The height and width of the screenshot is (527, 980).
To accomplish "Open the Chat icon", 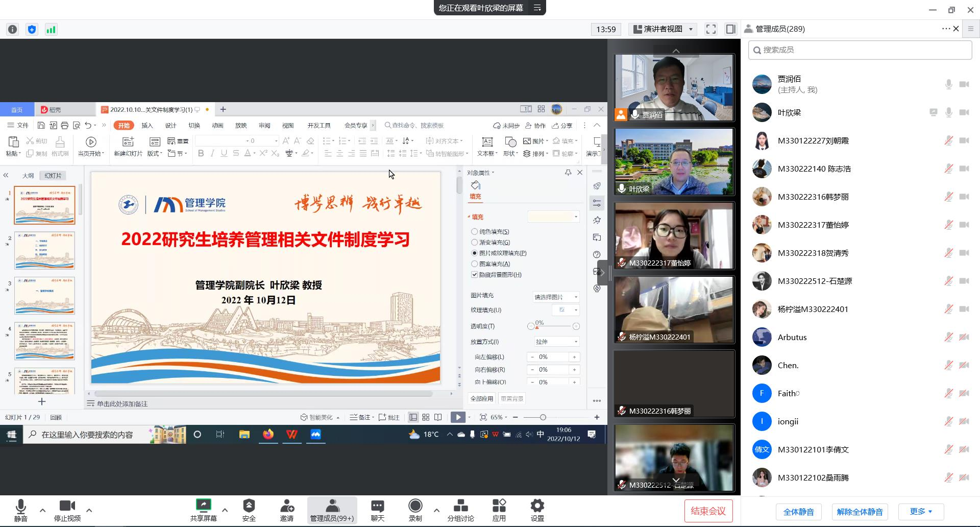I will coord(377,506).
